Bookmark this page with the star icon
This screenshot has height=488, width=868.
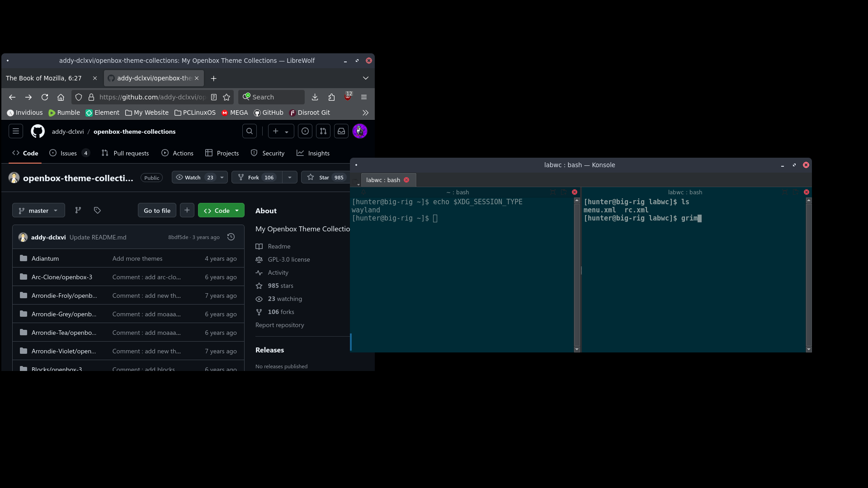tap(226, 97)
